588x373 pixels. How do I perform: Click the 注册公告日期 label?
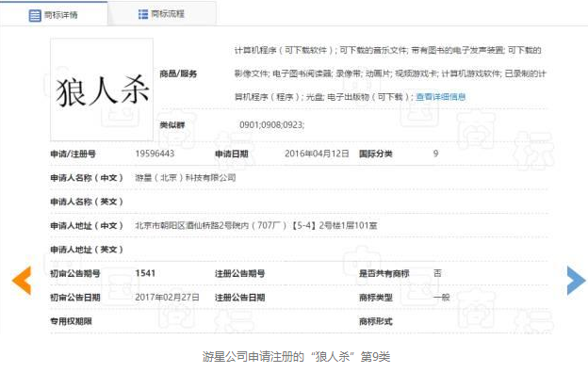click(x=239, y=298)
